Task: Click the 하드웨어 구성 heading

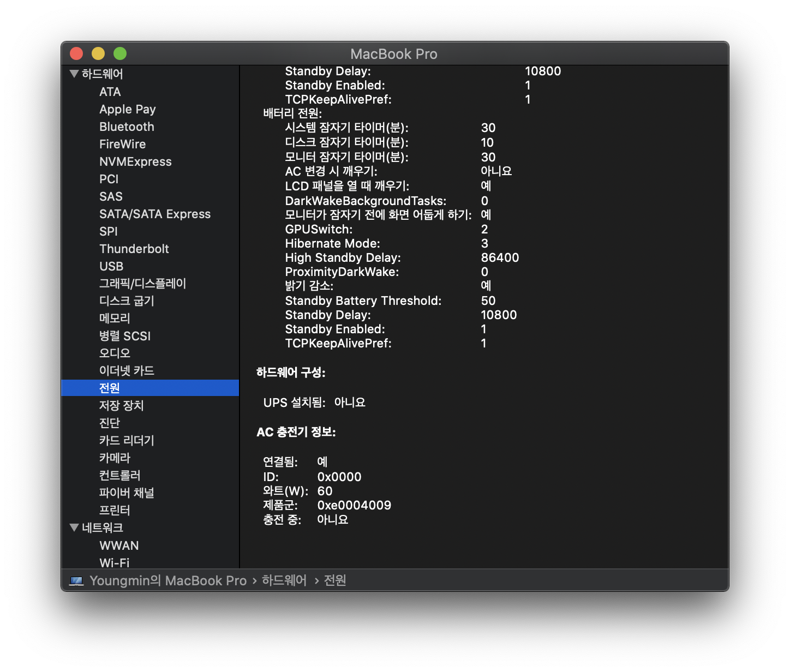Action: pos(291,373)
